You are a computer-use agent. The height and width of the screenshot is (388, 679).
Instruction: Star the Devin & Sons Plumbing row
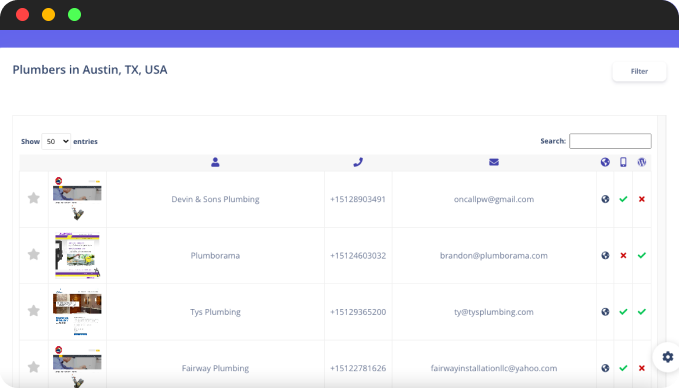(x=34, y=198)
